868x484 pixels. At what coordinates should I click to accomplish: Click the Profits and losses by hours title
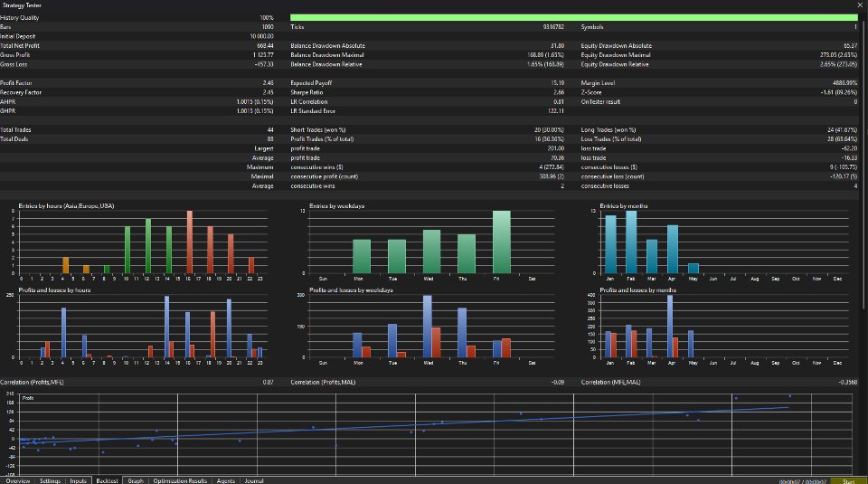54,290
